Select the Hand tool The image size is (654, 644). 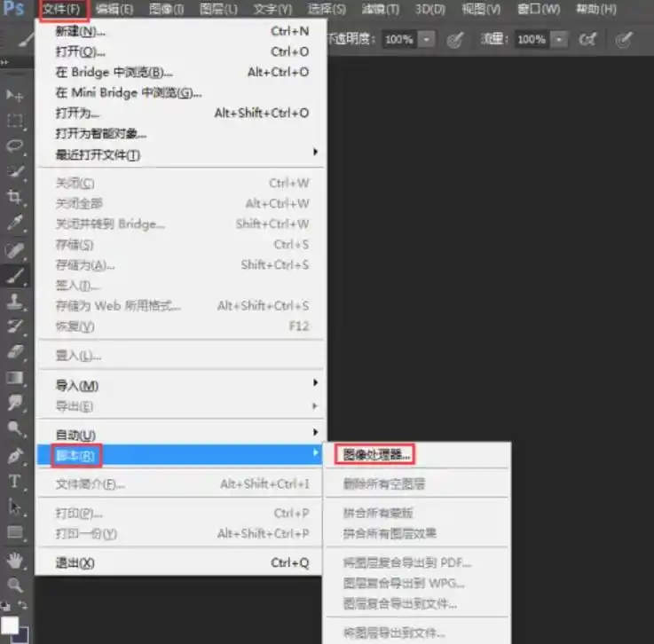pos(15,561)
